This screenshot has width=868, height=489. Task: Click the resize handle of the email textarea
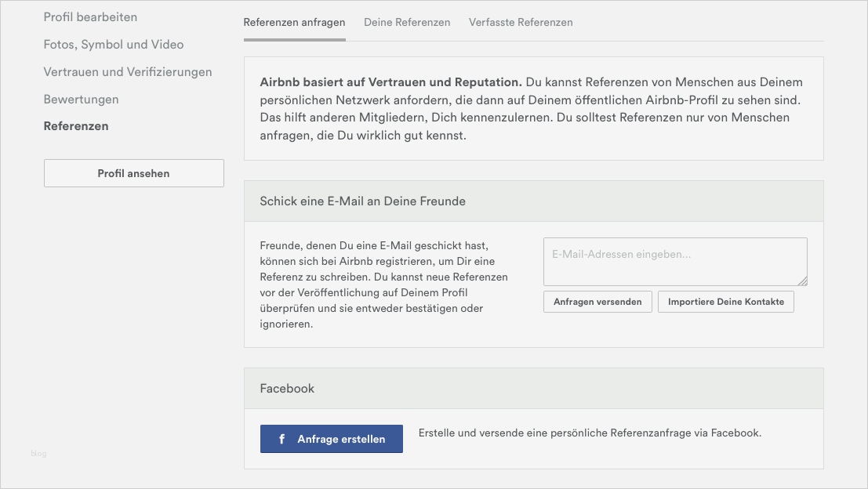click(x=804, y=283)
